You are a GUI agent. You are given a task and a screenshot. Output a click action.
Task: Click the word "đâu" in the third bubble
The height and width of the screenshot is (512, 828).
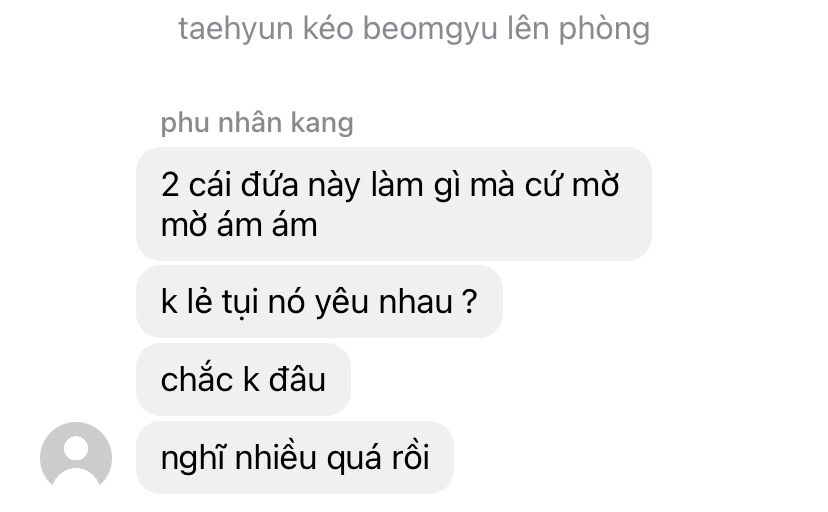coord(297,379)
